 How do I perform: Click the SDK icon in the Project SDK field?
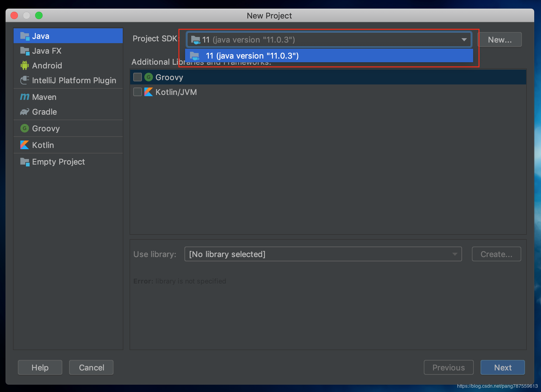point(196,40)
